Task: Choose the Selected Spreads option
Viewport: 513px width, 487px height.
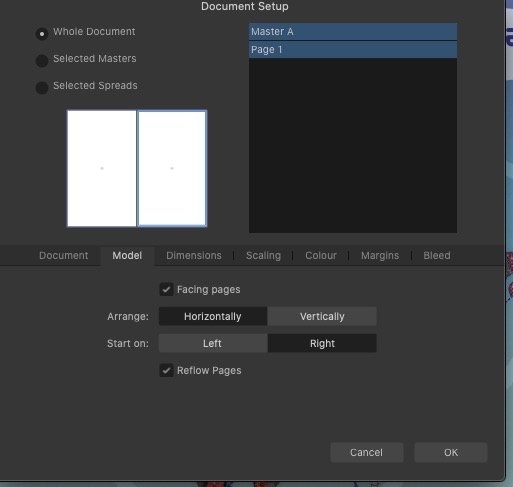Action: [x=42, y=88]
